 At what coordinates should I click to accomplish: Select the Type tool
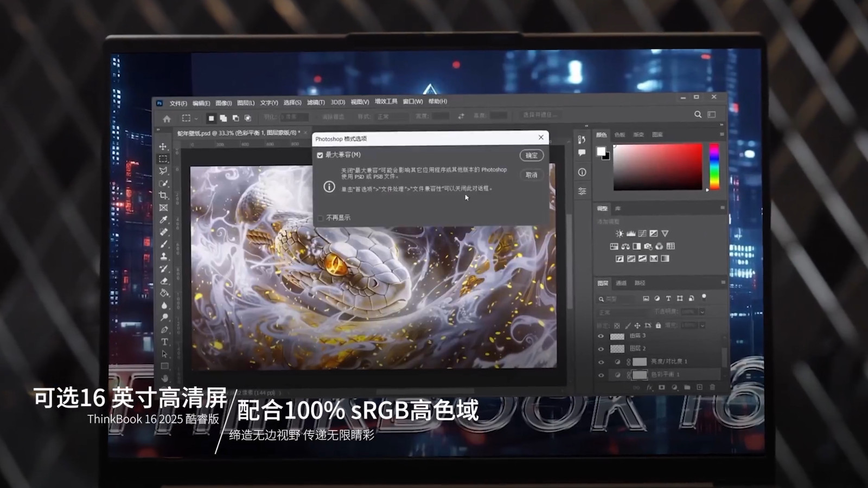click(x=164, y=342)
